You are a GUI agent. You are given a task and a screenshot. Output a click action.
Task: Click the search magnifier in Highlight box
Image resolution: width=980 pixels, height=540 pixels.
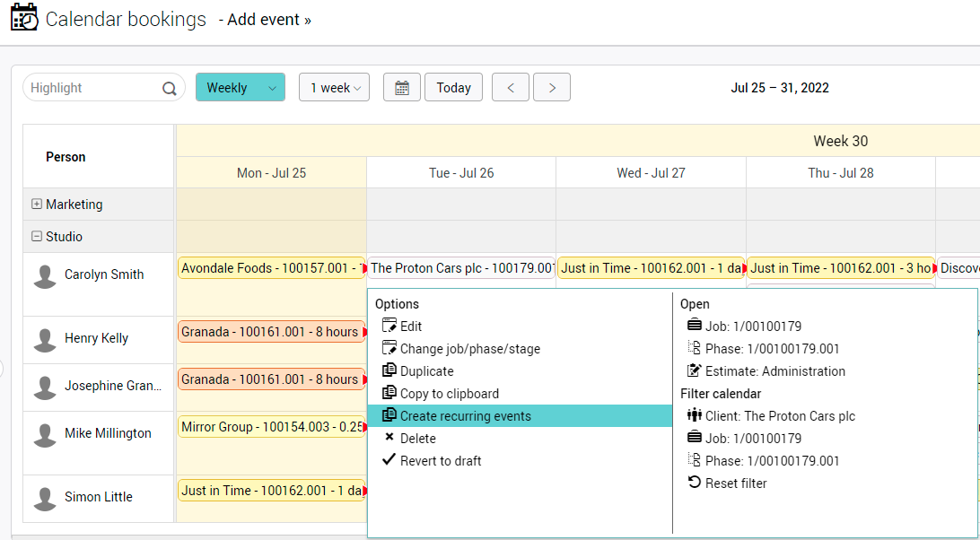[169, 89]
